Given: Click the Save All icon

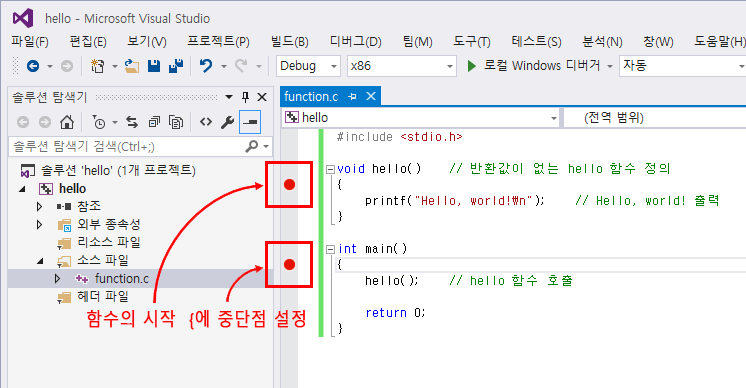Looking at the screenshot, I should (176, 66).
